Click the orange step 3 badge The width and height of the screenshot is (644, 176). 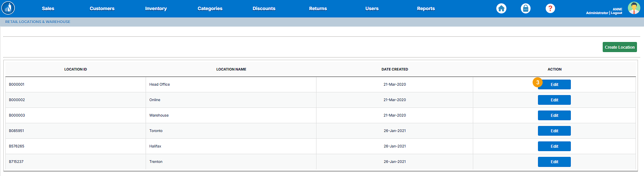(x=537, y=82)
